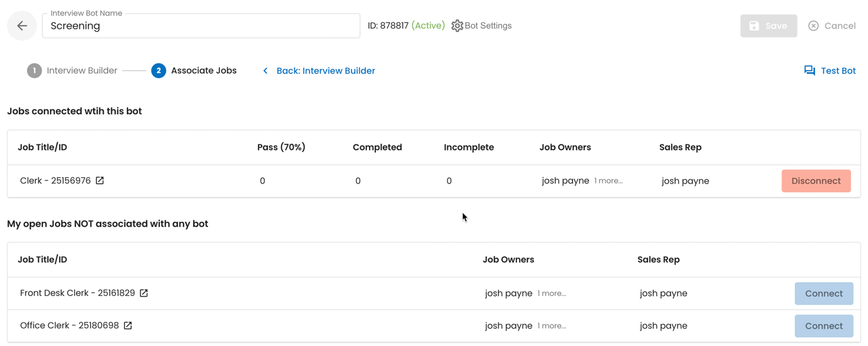This screenshot has height=346, width=868.
Task: Edit the Interview Bot Name field
Action: click(201, 26)
